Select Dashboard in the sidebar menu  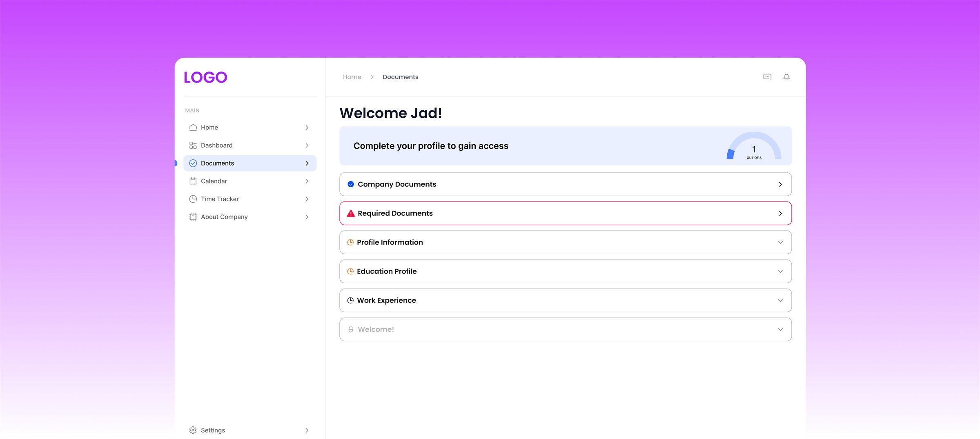coord(250,146)
